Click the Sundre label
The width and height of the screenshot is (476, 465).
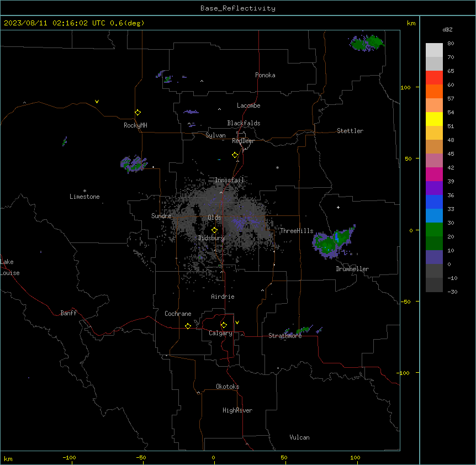[161, 216]
